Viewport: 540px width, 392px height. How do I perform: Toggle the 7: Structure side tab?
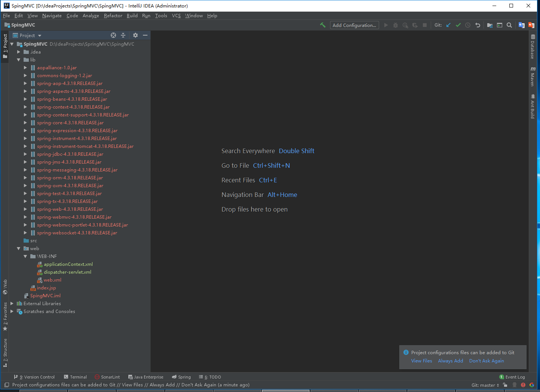tap(5, 353)
